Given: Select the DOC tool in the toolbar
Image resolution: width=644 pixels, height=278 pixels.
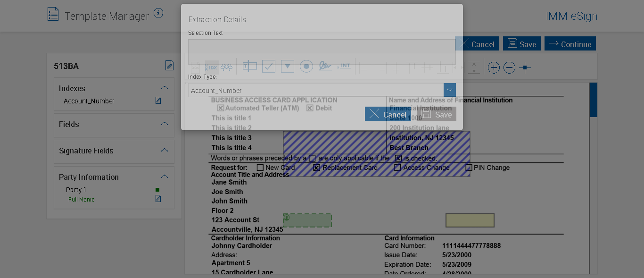Looking at the screenshot, I should click(x=195, y=67).
